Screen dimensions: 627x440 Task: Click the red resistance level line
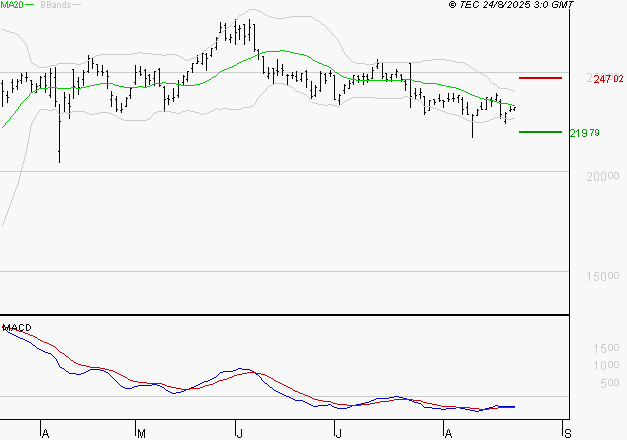click(x=540, y=78)
